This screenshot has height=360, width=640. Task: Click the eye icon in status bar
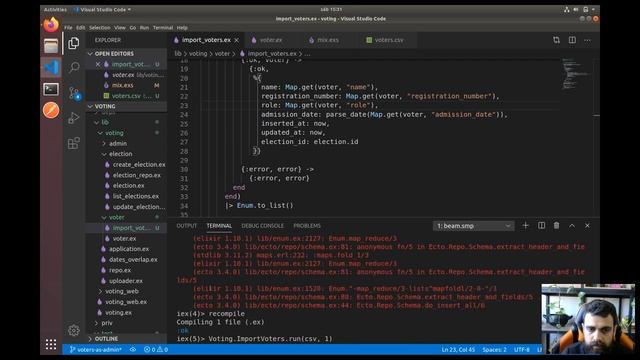click(133, 349)
